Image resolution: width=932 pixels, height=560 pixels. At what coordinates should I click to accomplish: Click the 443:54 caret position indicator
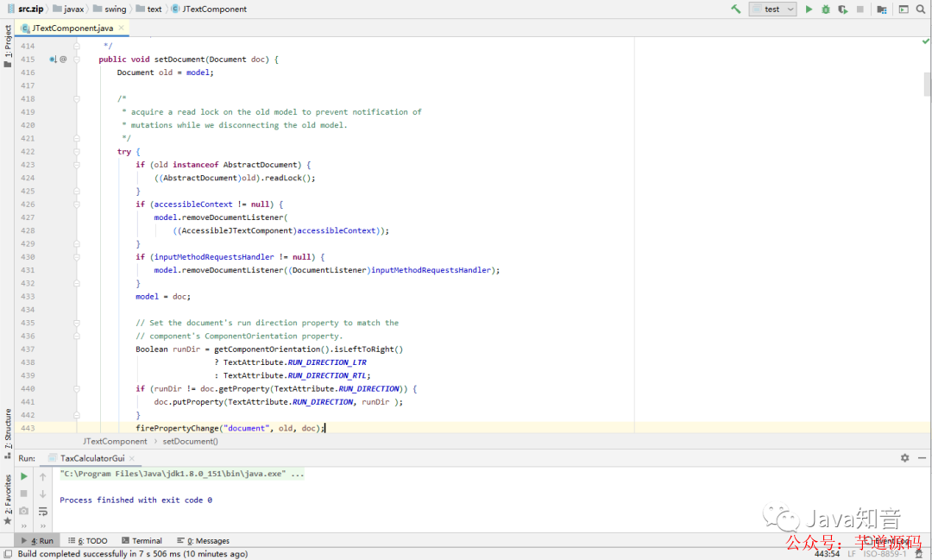[x=827, y=553]
